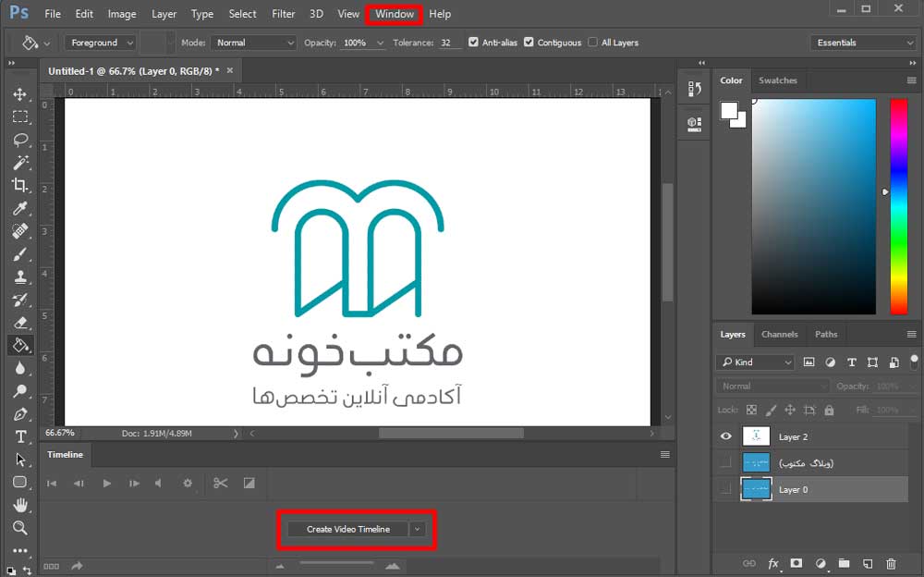Switch to the Swatches tab
The width and height of the screenshot is (924, 577).
[x=778, y=80]
